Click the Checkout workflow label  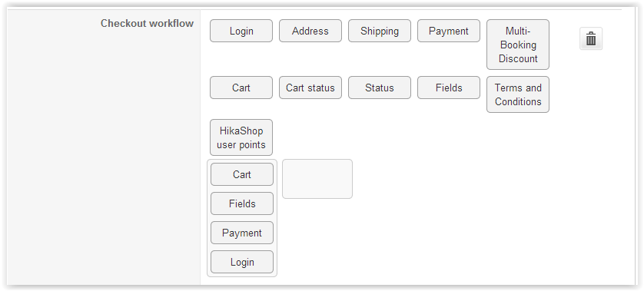click(x=147, y=23)
